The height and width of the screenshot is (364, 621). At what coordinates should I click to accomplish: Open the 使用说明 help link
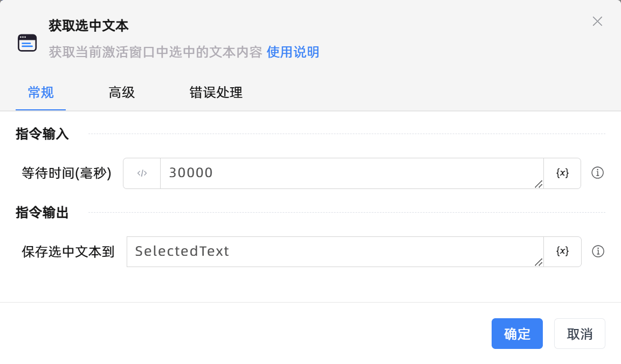pyautogui.click(x=293, y=52)
